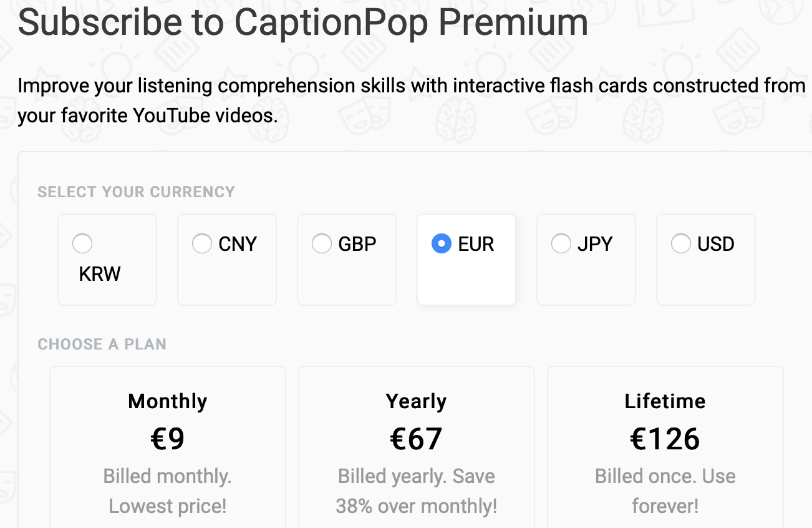Click the "SELECT YOUR CURRENCY" section label
Screen dimensions: 812x528
136,192
